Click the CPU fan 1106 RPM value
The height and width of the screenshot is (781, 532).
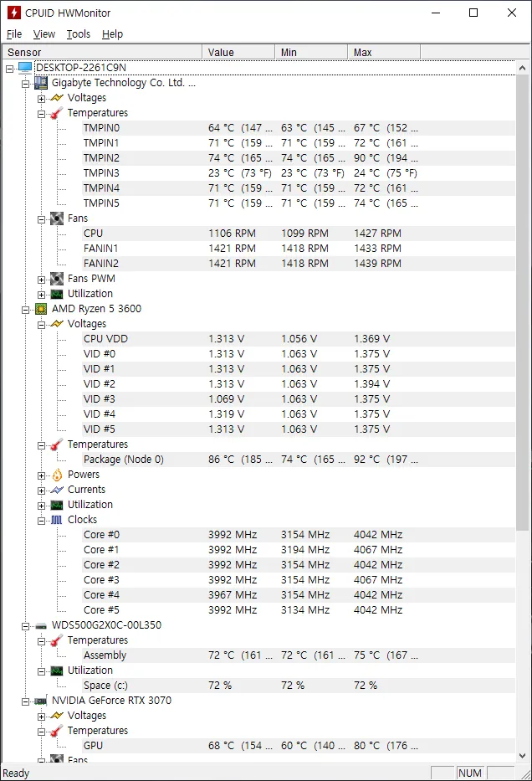[x=232, y=234]
